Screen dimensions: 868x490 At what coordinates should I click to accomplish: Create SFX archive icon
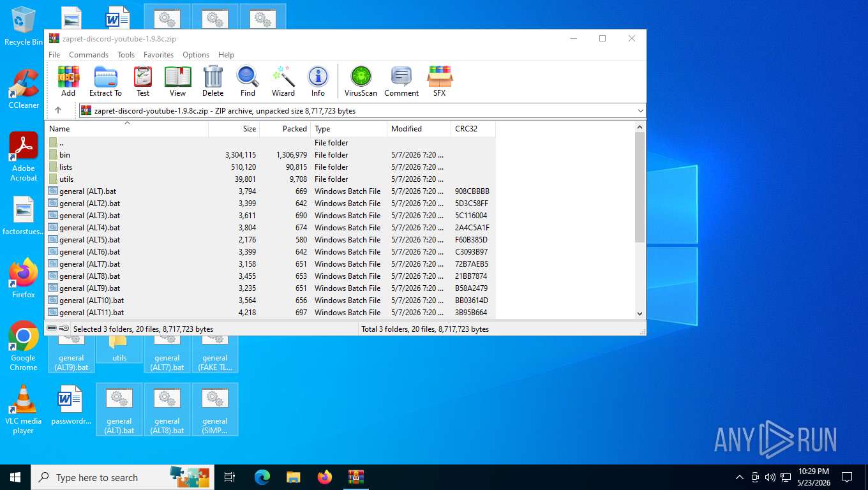pos(440,81)
